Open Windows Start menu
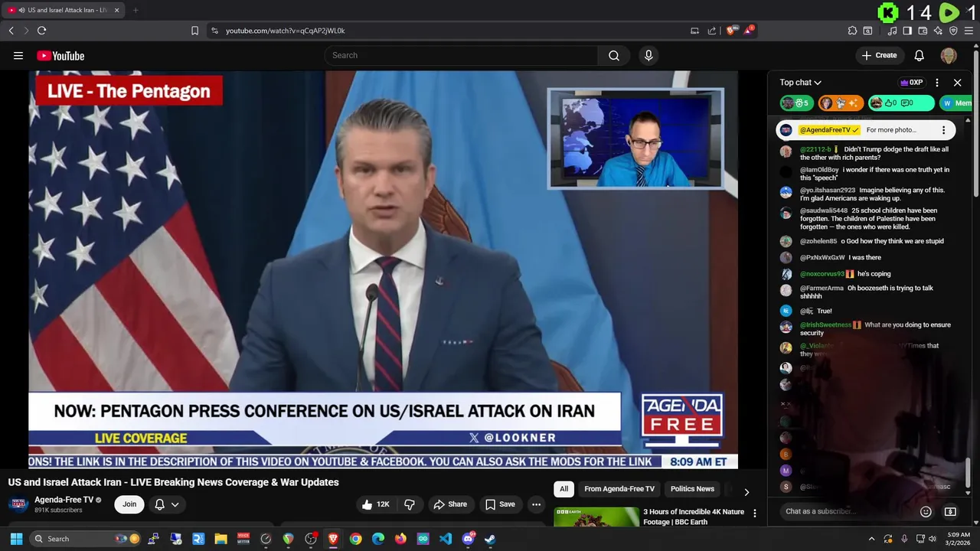The height and width of the screenshot is (551, 980). tap(16, 539)
